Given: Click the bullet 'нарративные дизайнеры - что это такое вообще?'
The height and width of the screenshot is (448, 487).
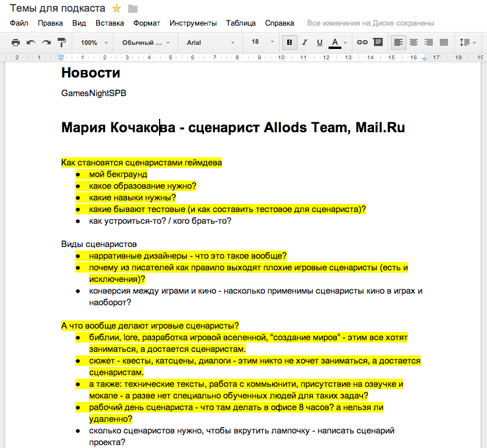Looking at the screenshot, I should pyautogui.click(x=188, y=256).
